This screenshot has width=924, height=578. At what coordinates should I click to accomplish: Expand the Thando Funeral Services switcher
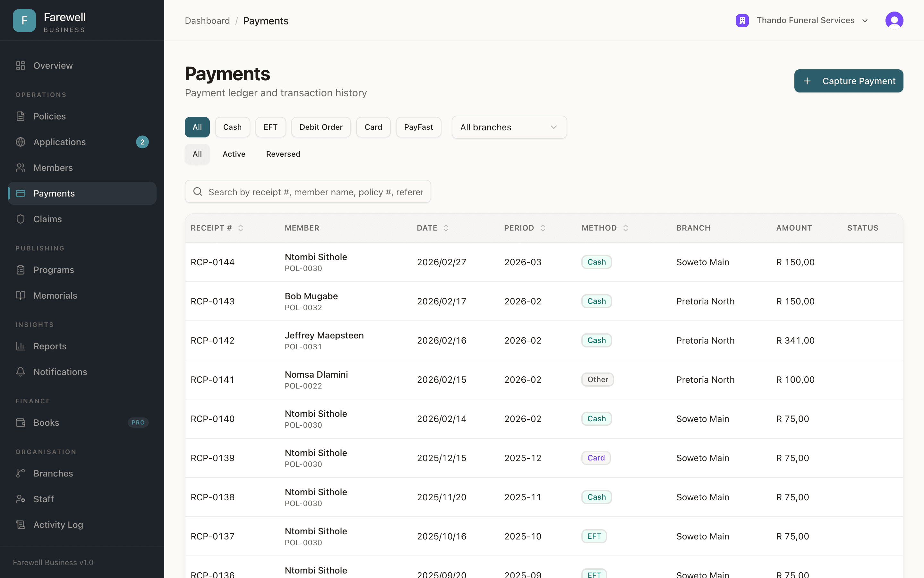click(x=802, y=20)
